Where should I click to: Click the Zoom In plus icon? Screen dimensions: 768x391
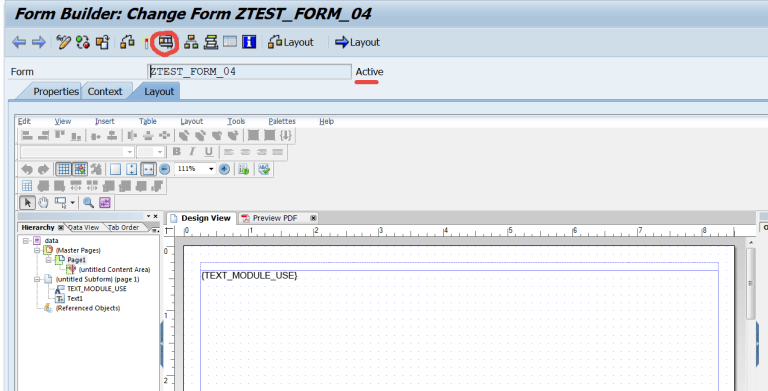coord(224,169)
